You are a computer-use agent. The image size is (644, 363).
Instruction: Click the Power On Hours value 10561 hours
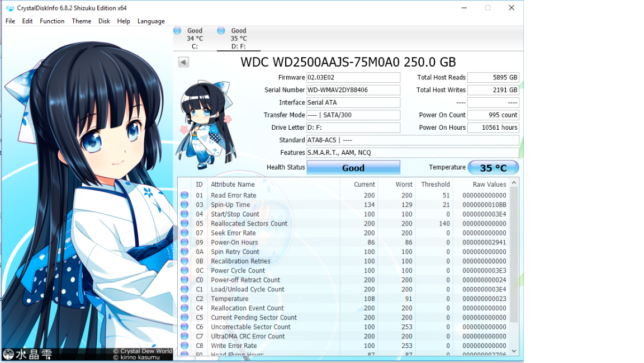tap(493, 128)
